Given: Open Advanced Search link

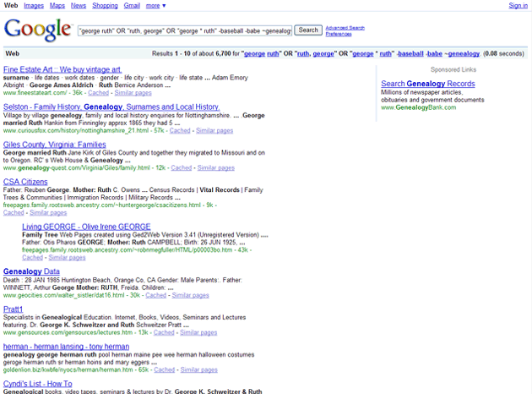Looking at the screenshot, I should [345, 28].
